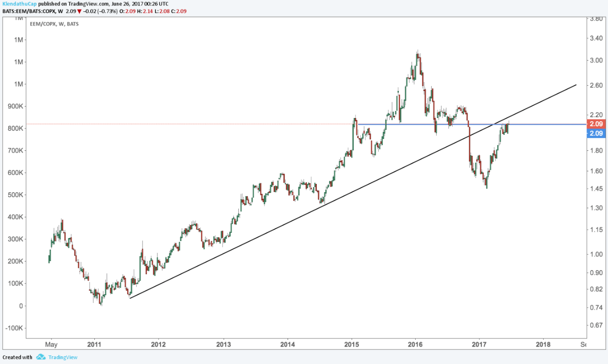Click the May label on time axis

pos(51,344)
